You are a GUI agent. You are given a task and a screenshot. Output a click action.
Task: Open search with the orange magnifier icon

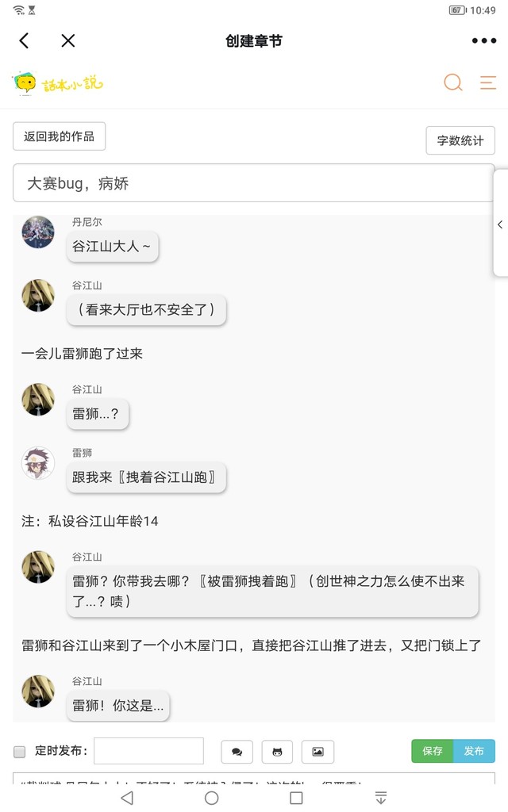tap(453, 82)
